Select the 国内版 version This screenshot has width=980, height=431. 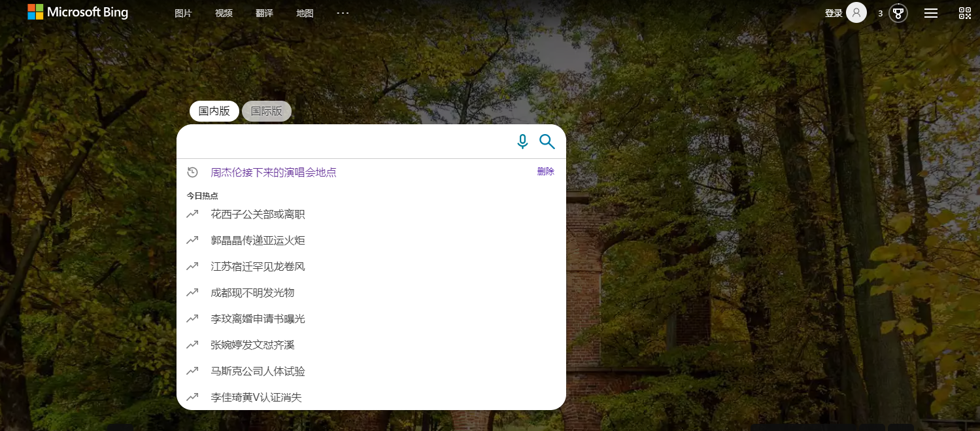(x=214, y=111)
